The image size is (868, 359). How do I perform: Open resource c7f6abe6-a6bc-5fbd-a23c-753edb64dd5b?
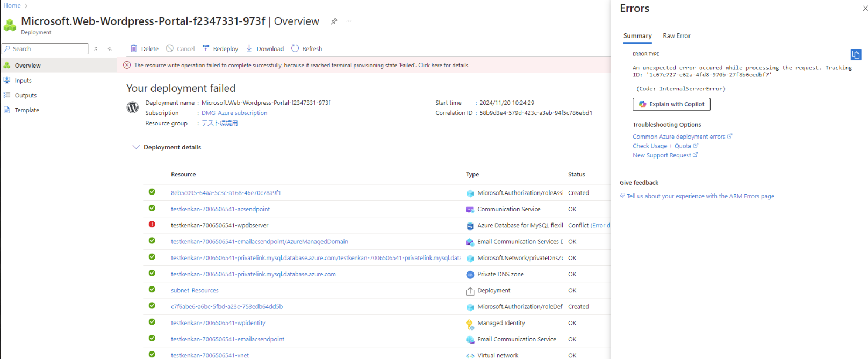coord(227,307)
